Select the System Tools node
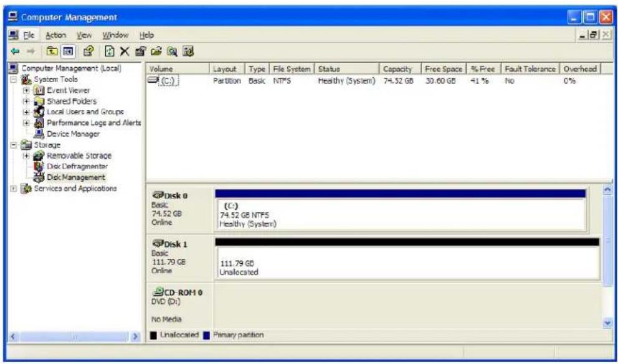 (x=55, y=79)
